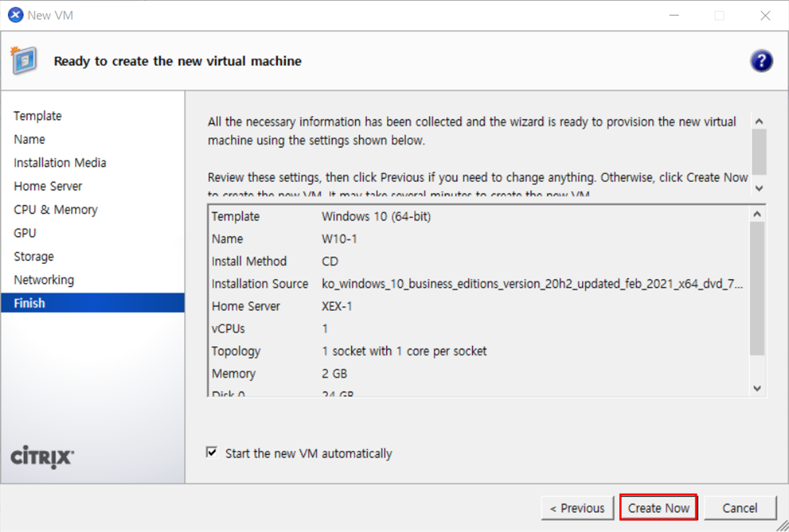Viewport: 789px width, 532px height.
Task: Switch to the GPU step
Action: click(x=25, y=233)
